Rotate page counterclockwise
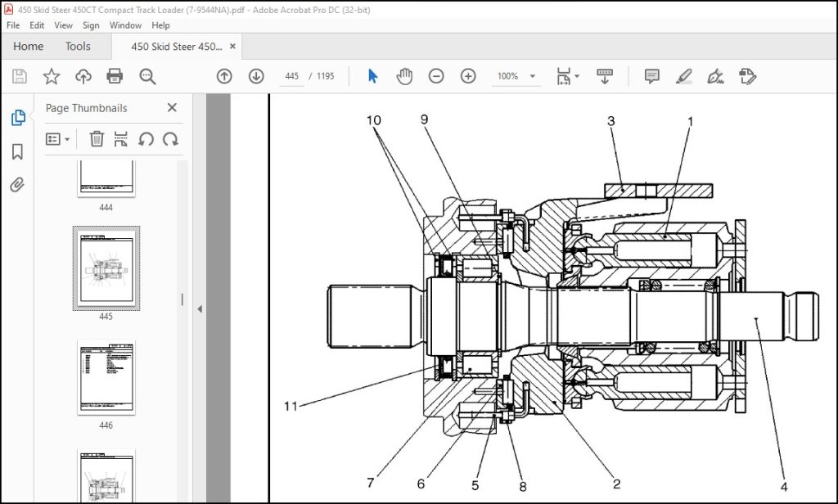The width and height of the screenshot is (838, 504). pos(146,139)
